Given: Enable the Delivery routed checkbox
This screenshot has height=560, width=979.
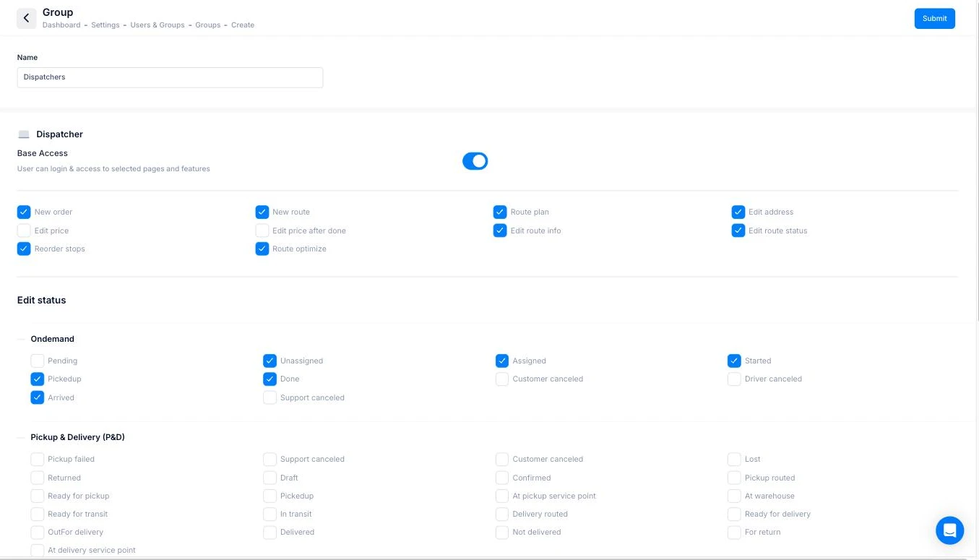Looking at the screenshot, I should click(502, 514).
